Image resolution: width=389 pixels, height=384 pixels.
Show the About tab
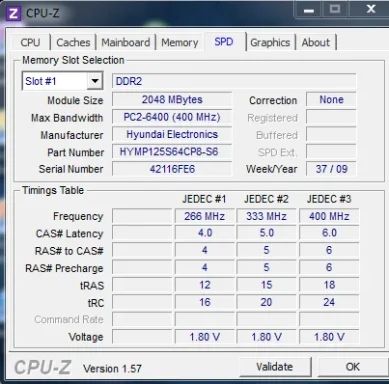tap(316, 42)
